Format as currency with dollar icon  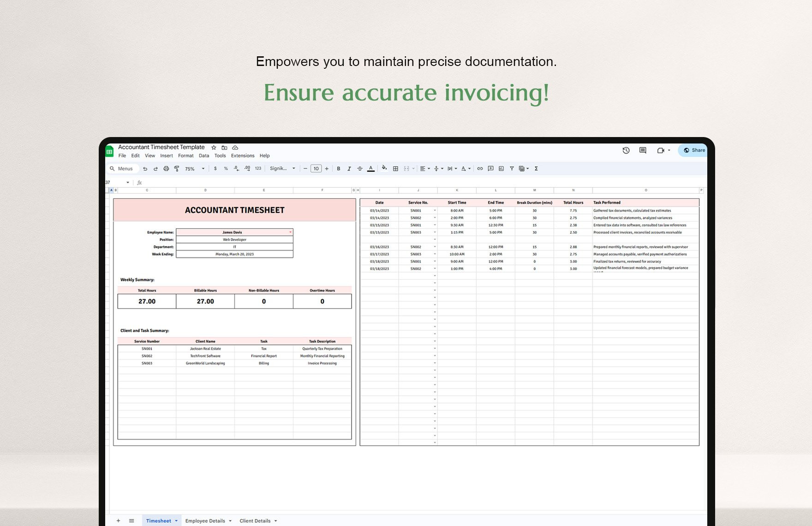click(x=215, y=169)
